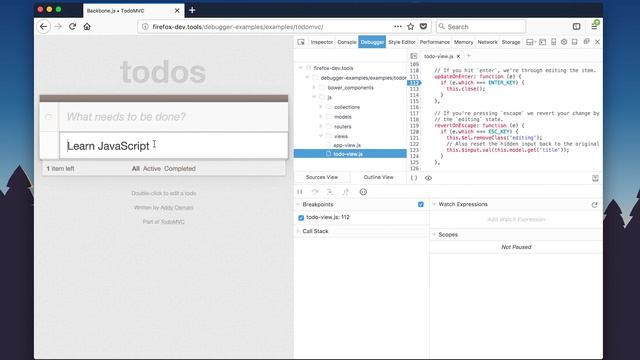Toggle the todo item complete checkbox

tap(49, 117)
